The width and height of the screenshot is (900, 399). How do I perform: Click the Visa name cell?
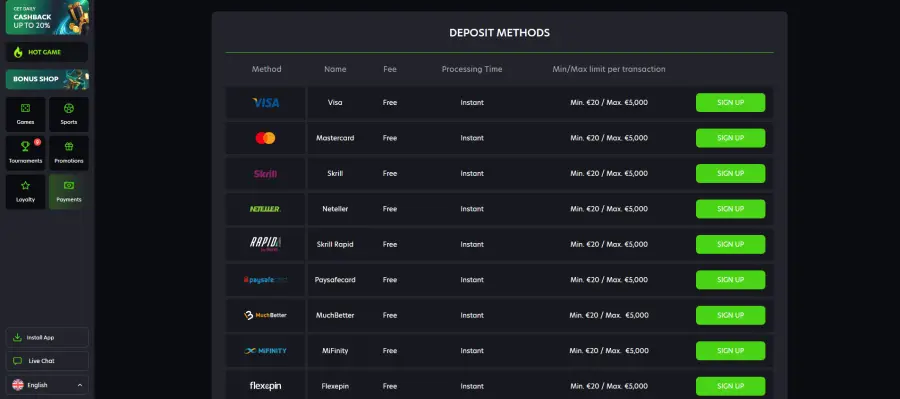(335, 103)
